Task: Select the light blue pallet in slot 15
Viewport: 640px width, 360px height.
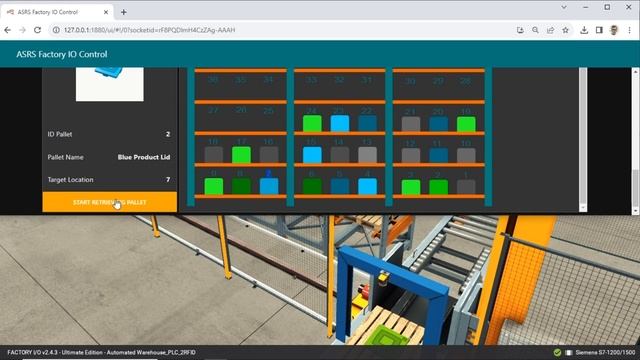Action: 312,155
